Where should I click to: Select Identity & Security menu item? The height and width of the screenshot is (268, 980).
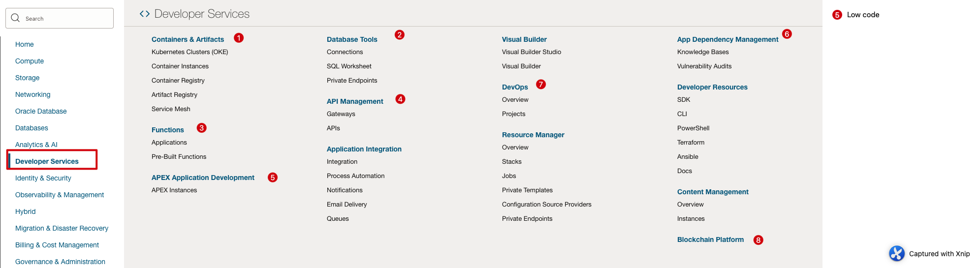click(43, 178)
